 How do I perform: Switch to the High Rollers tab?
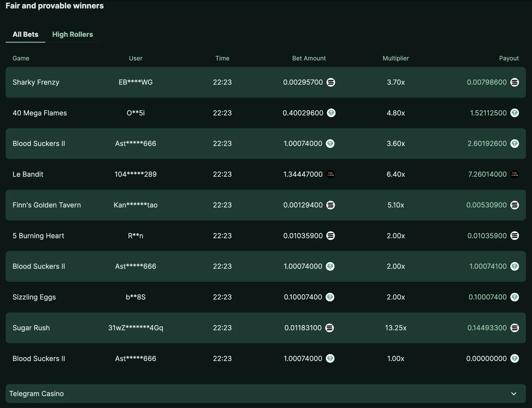point(73,34)
